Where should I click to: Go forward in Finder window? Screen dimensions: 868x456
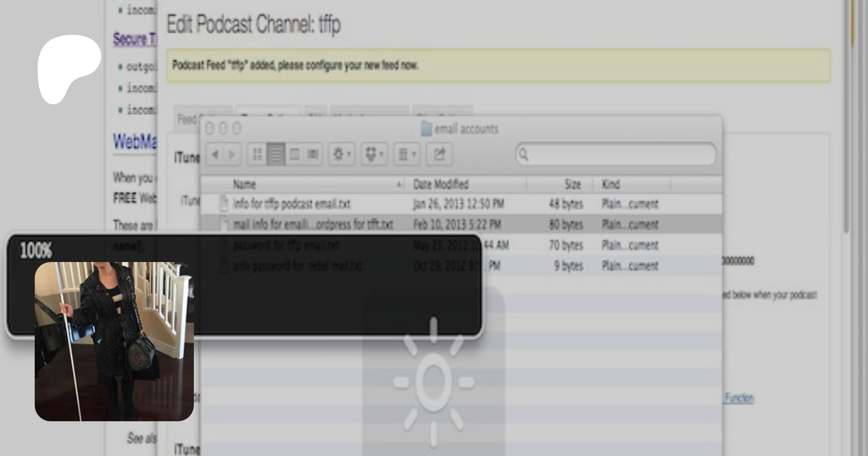tap(232, 154)
